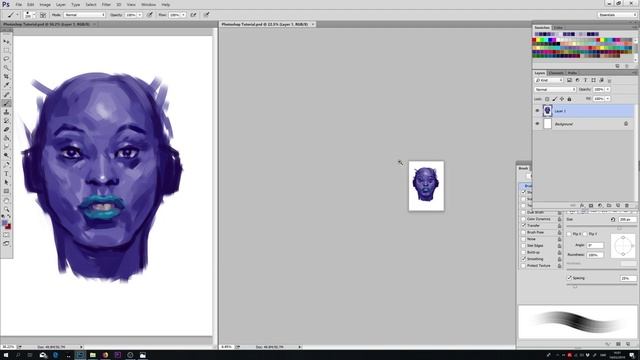Toggle pressure for size icon
This screenshot has height=360, width=640.
pyautogui.click(x=206, y=15)
